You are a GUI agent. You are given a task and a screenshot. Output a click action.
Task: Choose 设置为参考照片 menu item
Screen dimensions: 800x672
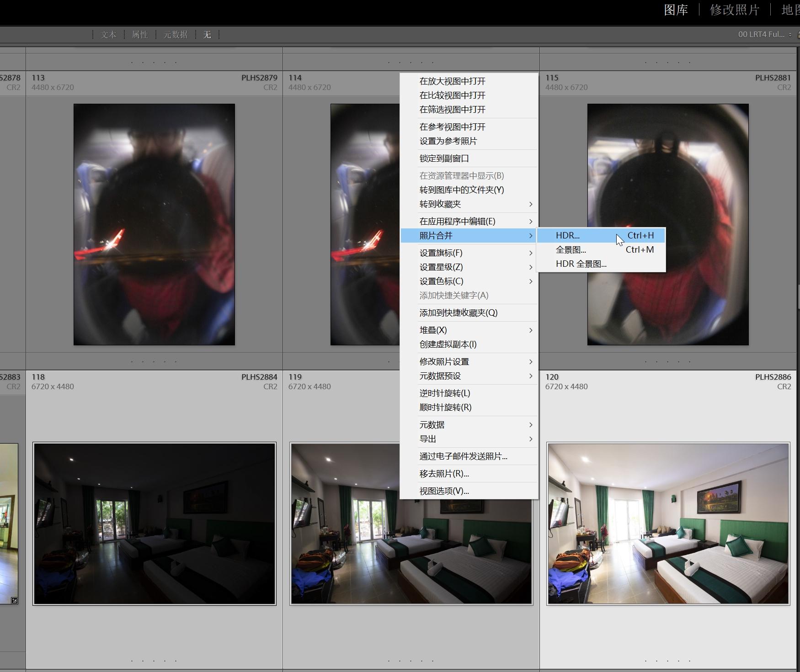pos(469,141)
